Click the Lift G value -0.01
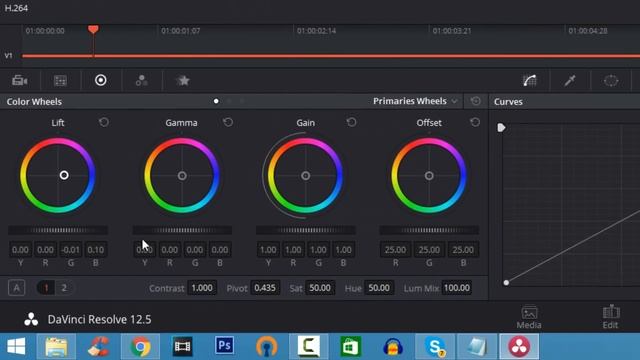640x360 pixels. [70, 249]
